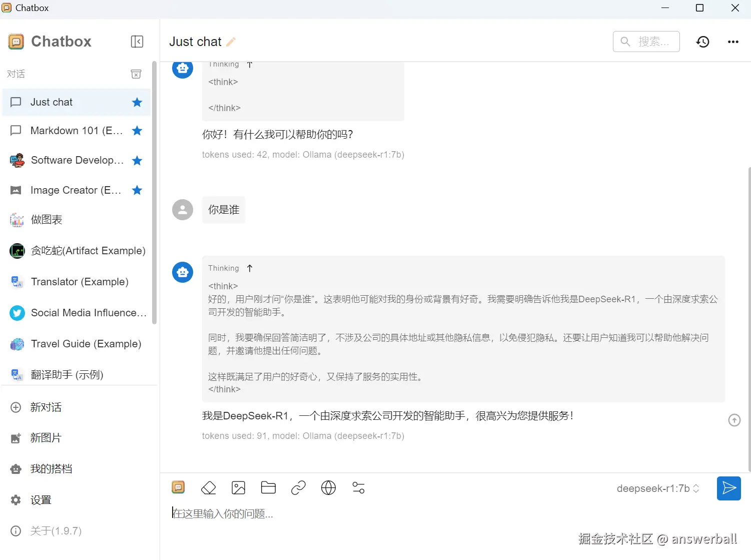Toggle web browsing globe icon
The width and height of the screenshot is (751, 560).
[328, 487]
